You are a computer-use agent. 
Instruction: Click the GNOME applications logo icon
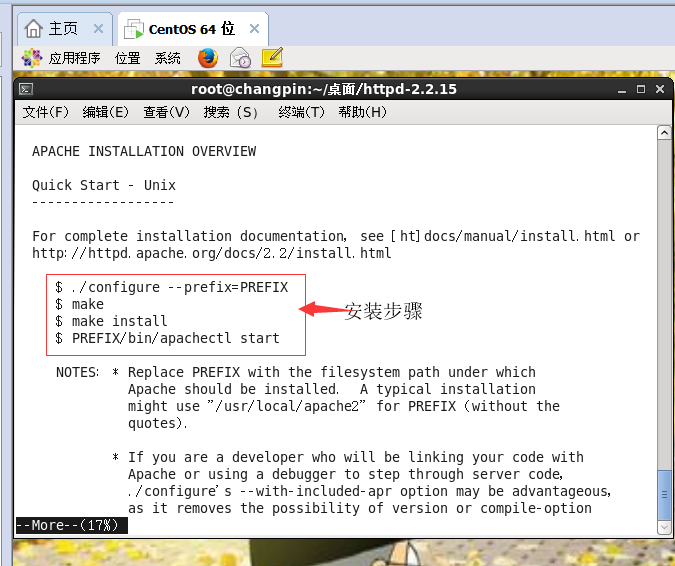[32, 58]
